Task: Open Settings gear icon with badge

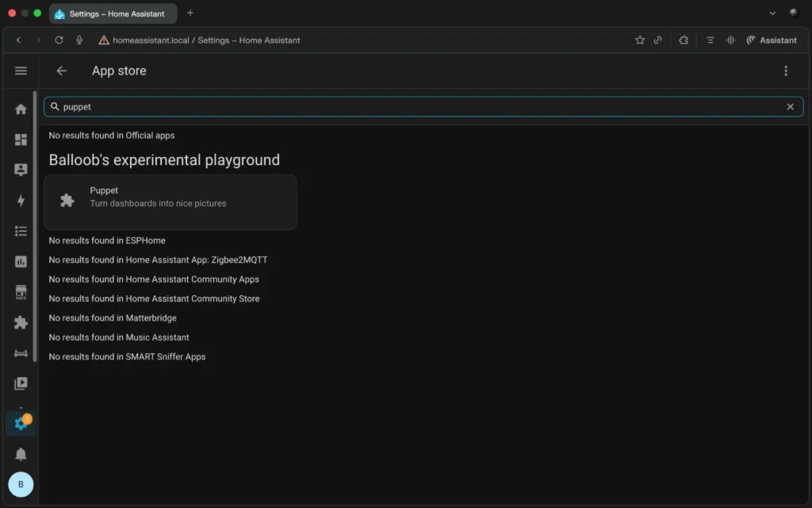Action: [21, 424]
